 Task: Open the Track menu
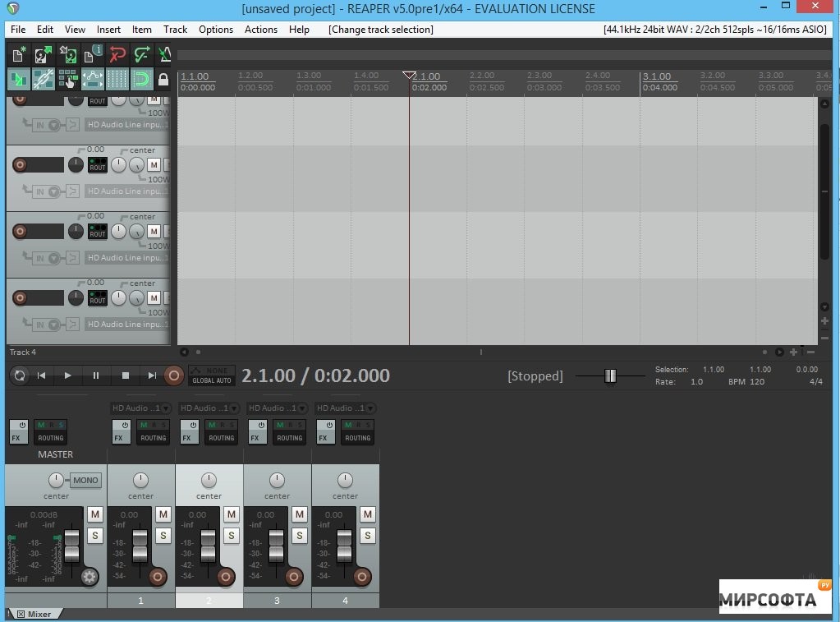175,30
